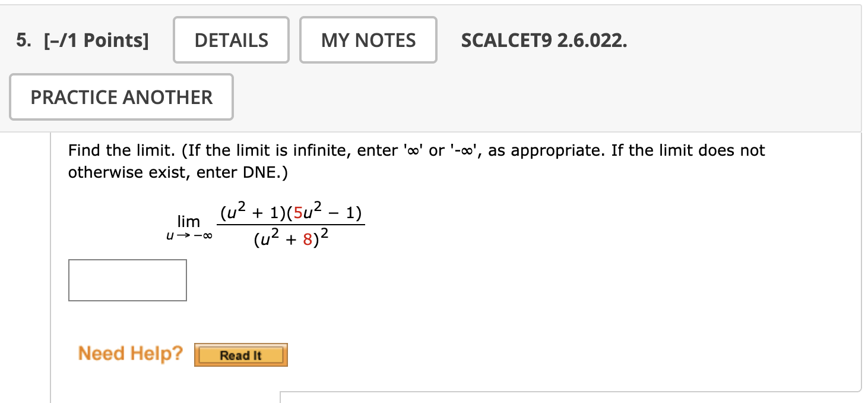Click the red coefficient 5 in numerator
The width and height of the screenshot is (868, 403).
298,213
